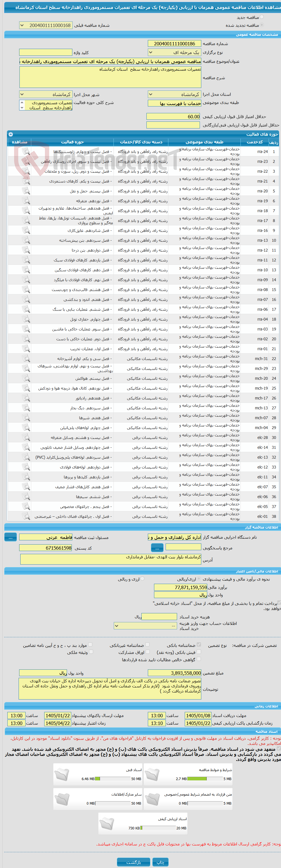The image size is (281, 868).
Task: Click the ellipsis button beside مرجع پاسخگویی
Action: point(157,548)
